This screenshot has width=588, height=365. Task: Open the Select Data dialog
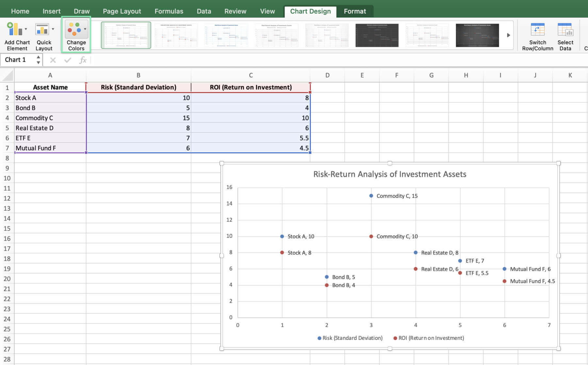(565, 36)
